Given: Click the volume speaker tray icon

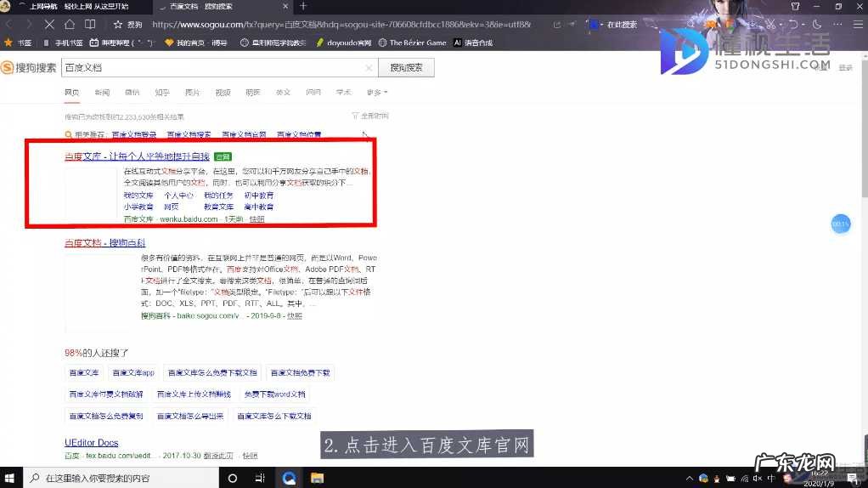Looking at the screenshot, I should [758, 478].
